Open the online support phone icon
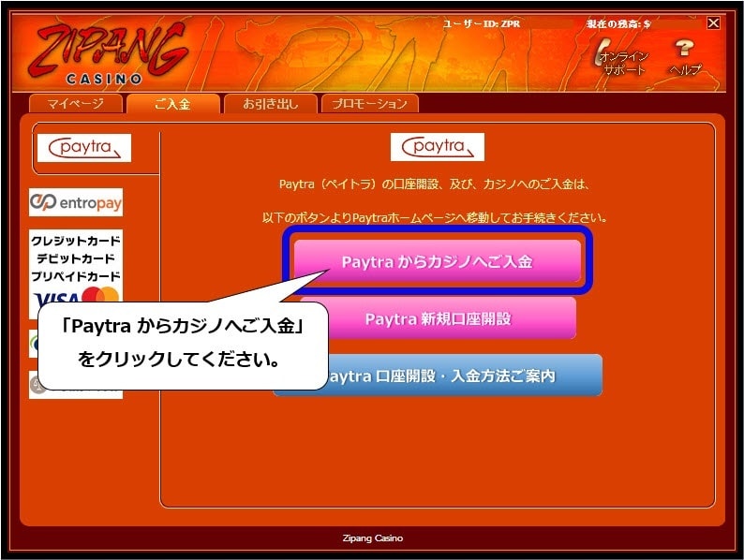Image resolution: width=744 pixels, height=560 pixels. pos(620,58)
